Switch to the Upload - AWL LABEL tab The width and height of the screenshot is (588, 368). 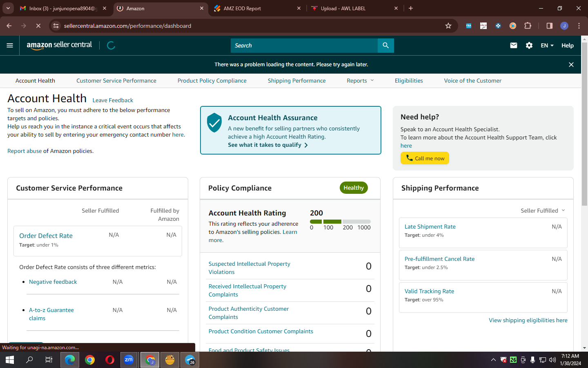(354, 8)
